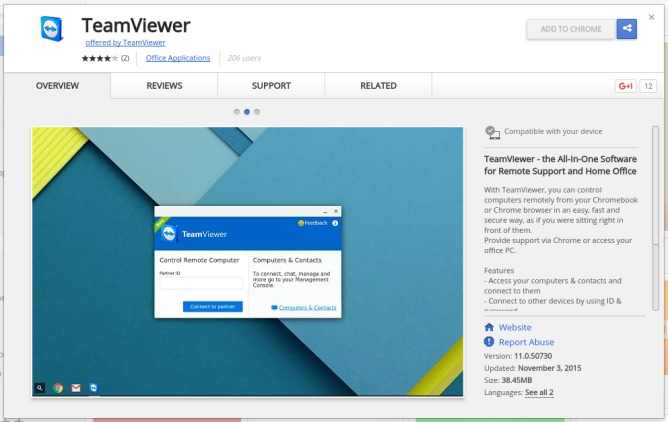Open the Overview tab
668x422 pixels.
pyautogui.click(x=57, y=86)
